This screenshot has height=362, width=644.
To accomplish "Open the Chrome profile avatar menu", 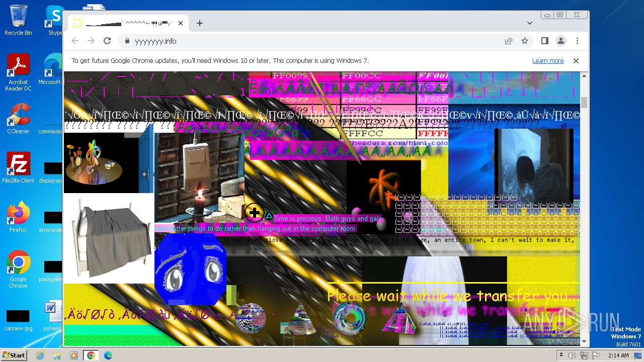I will click(560, 41).
